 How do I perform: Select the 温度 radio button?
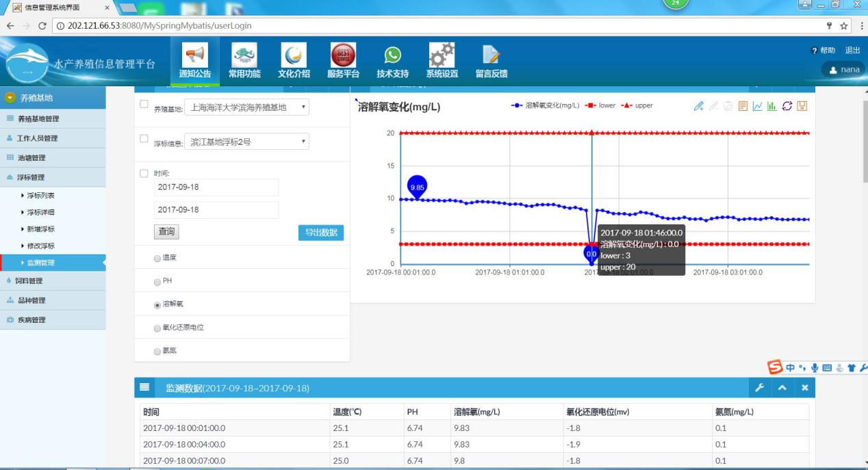pyautogui.click(x=158, y=257)
